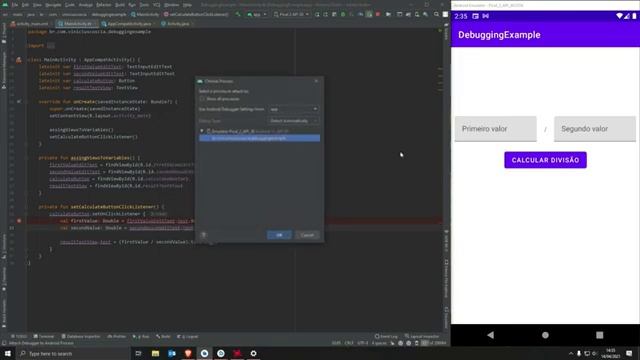Click the red Stop icon in toolbar

(x=378, y=14)
